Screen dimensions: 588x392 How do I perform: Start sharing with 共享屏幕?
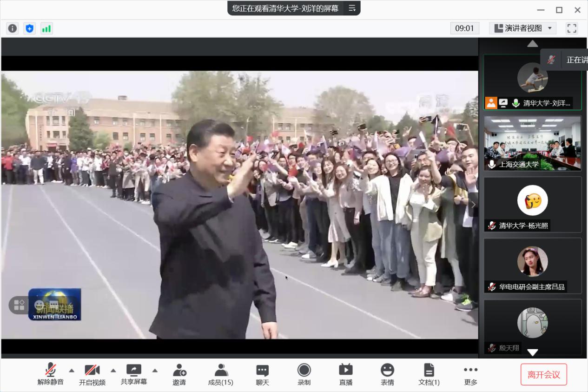pos(134,375)
